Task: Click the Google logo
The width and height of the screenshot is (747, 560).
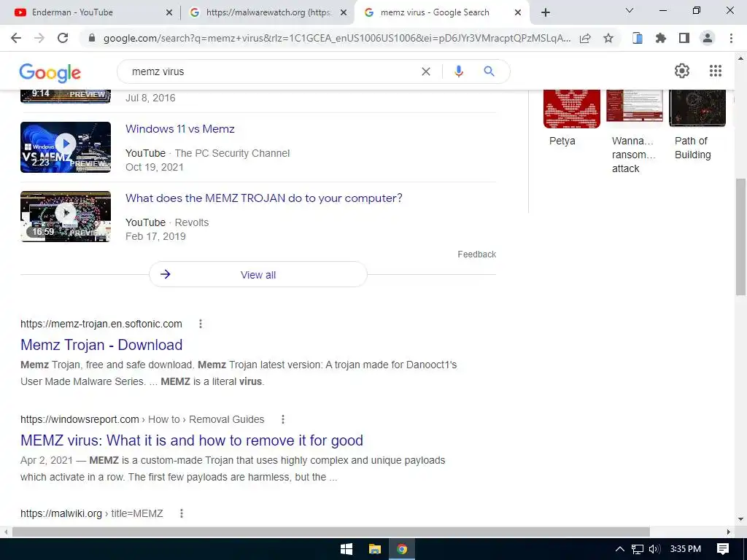Action: 50,73
